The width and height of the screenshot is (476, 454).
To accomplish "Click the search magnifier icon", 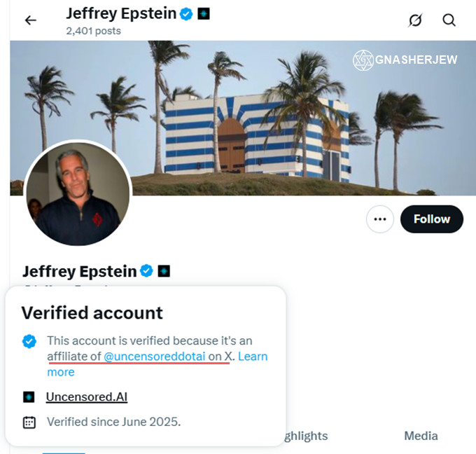I will pos(449,20).
